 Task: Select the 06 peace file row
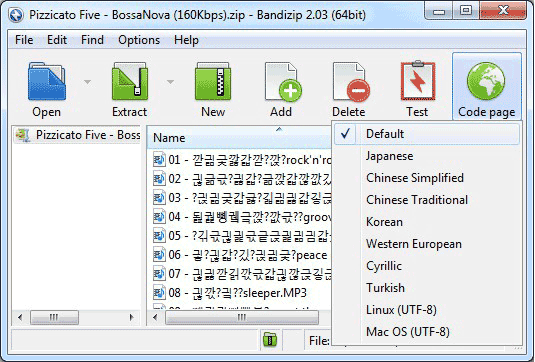click(240, 255)
